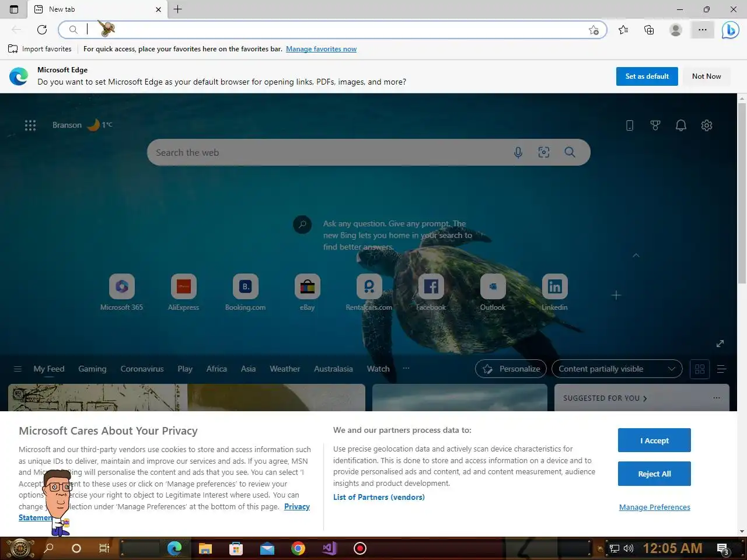Open the Facebook quick link

[x=431, y=292]
